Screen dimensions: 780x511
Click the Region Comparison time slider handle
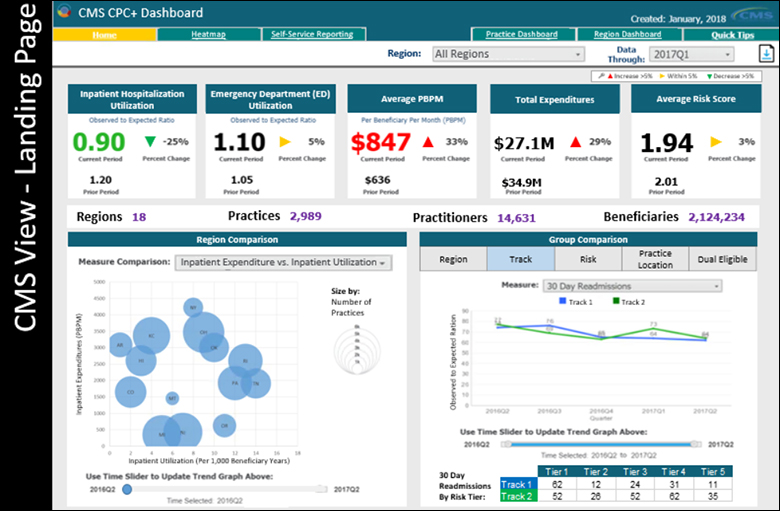127,489
